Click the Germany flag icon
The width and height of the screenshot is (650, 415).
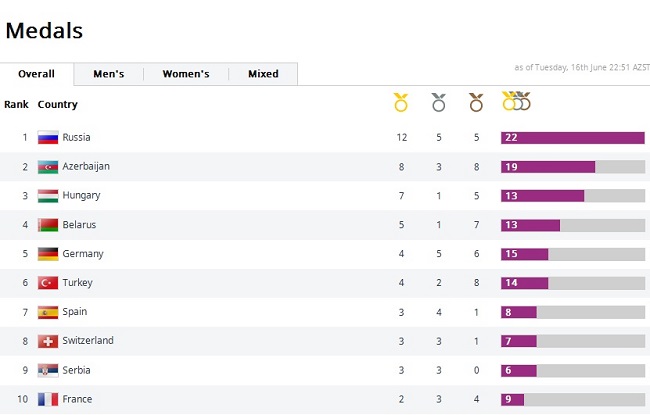tap(48, 254)
